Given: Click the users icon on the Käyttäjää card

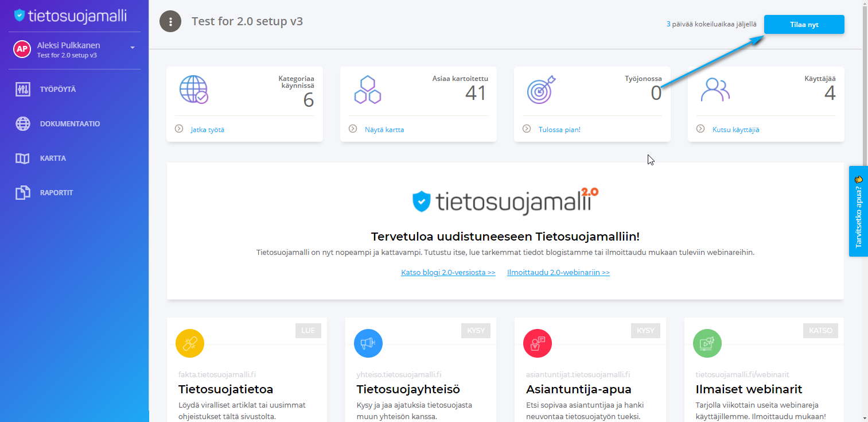Looking at the screenshot, I should click(x=715, y=90).
